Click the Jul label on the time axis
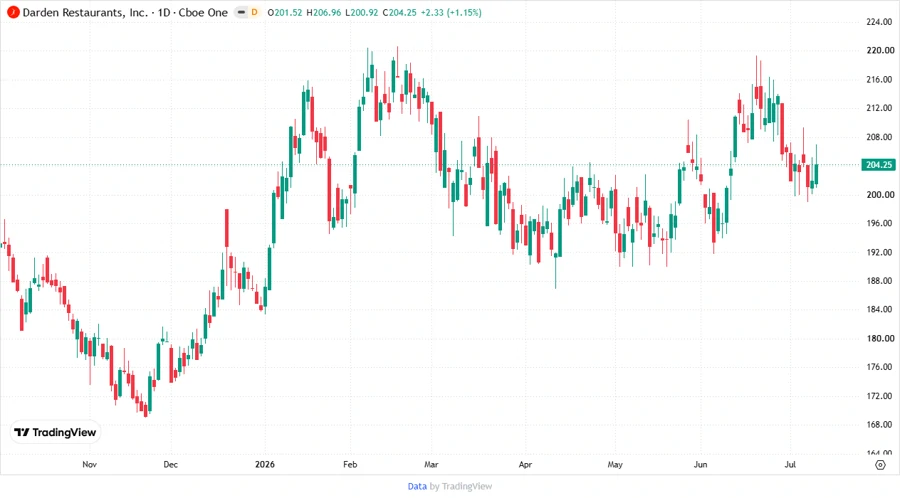This screenshot has width=900, height=498. pos(790,464)
